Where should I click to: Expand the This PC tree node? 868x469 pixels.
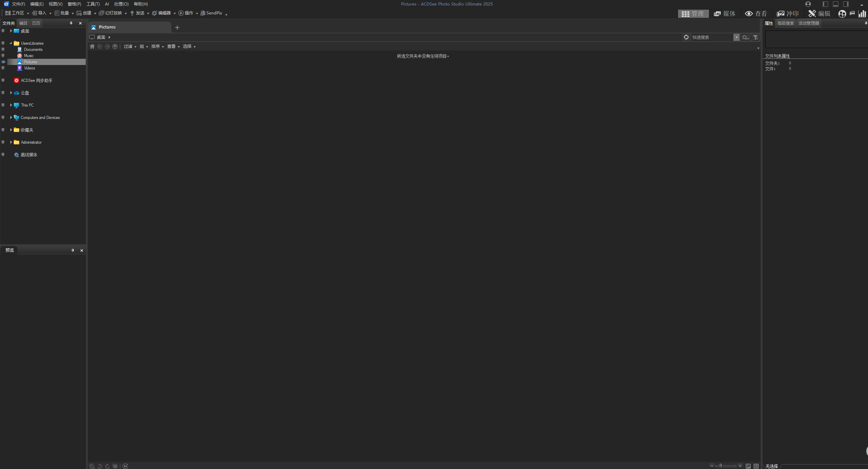(11, 105)
